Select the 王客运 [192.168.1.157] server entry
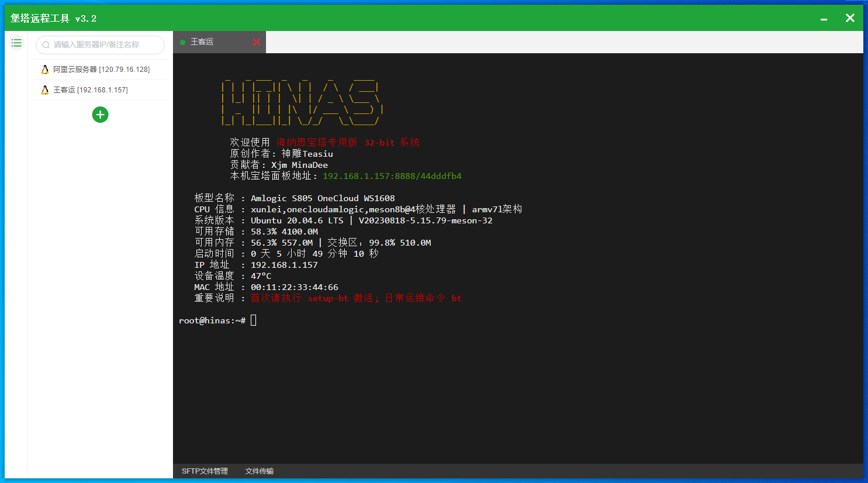The height and width of the screenshot is (483, 868). (101, 90)
